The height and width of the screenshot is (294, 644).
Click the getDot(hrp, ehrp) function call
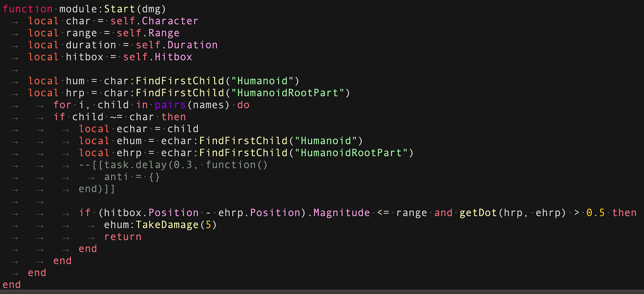pyautogui.click(x=513, y=212)
